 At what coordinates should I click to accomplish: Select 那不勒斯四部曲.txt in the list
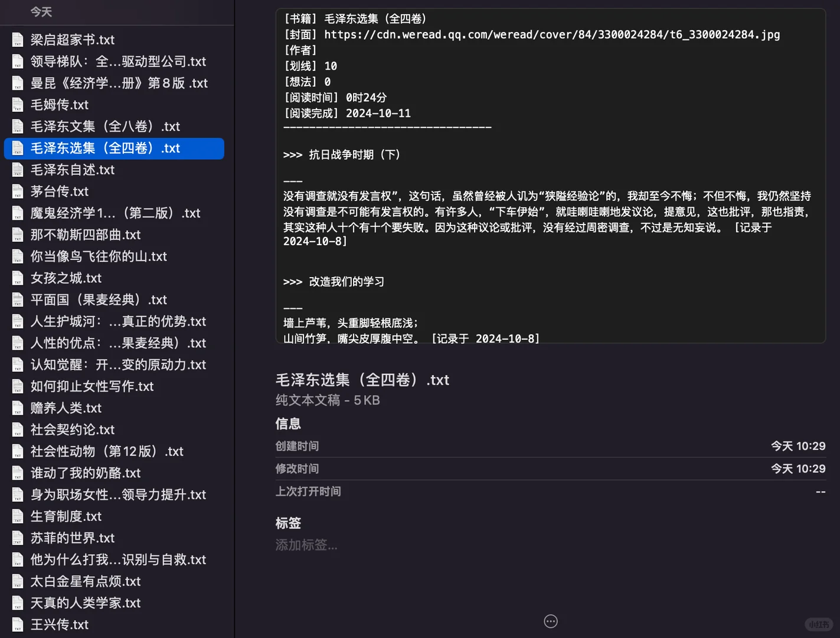[85, 235]
